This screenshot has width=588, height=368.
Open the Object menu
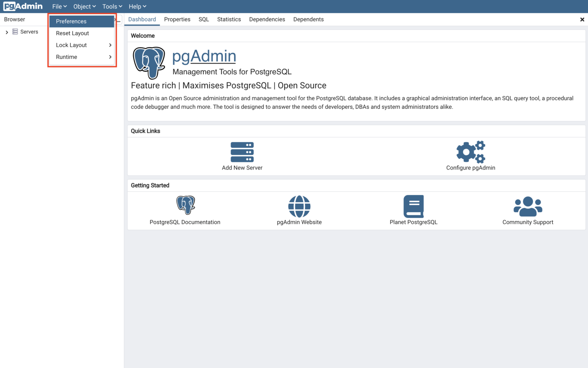85,7
